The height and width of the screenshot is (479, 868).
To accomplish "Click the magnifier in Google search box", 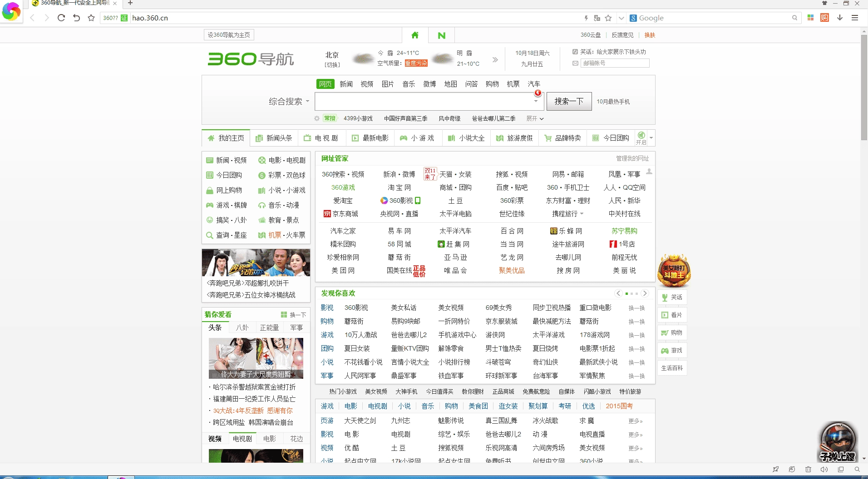I will pyautogui.click(x=794, y=18).
